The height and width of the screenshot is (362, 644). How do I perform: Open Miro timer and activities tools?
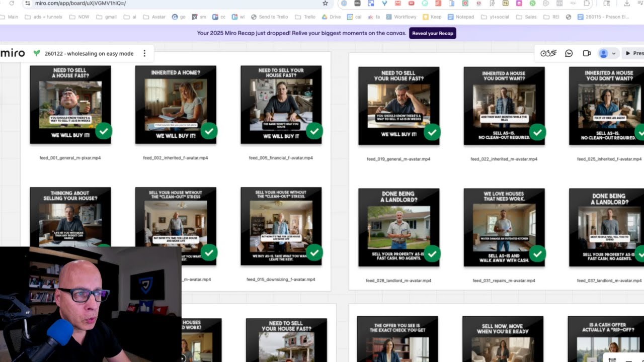pyautogui.click(x=548, y=53)
